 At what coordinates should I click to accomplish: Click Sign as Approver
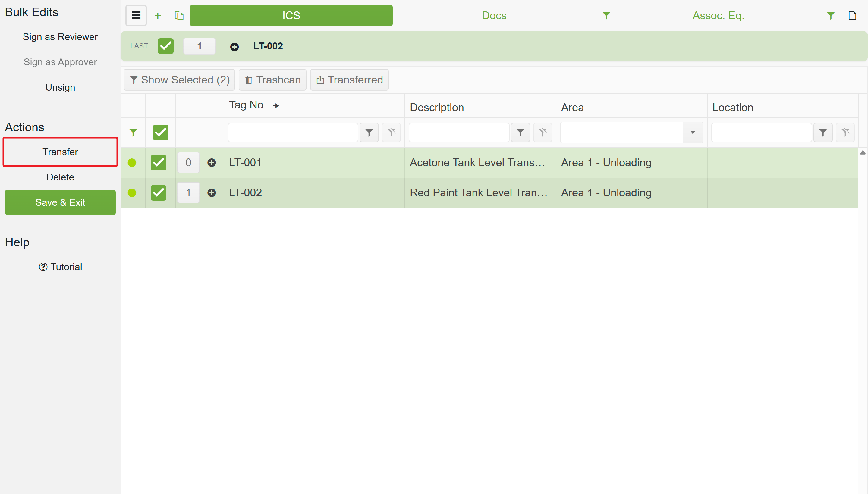coord(60,62)
